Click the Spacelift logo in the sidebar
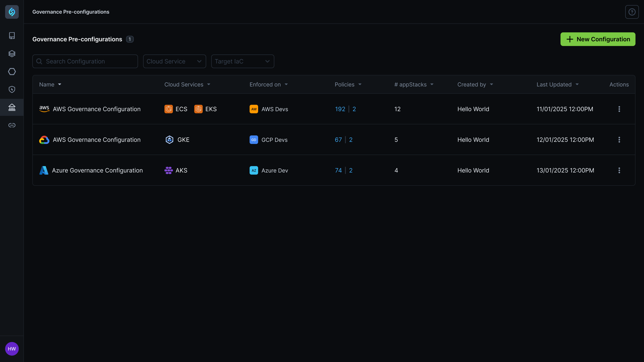644x362 pixels. click(12, 12)
